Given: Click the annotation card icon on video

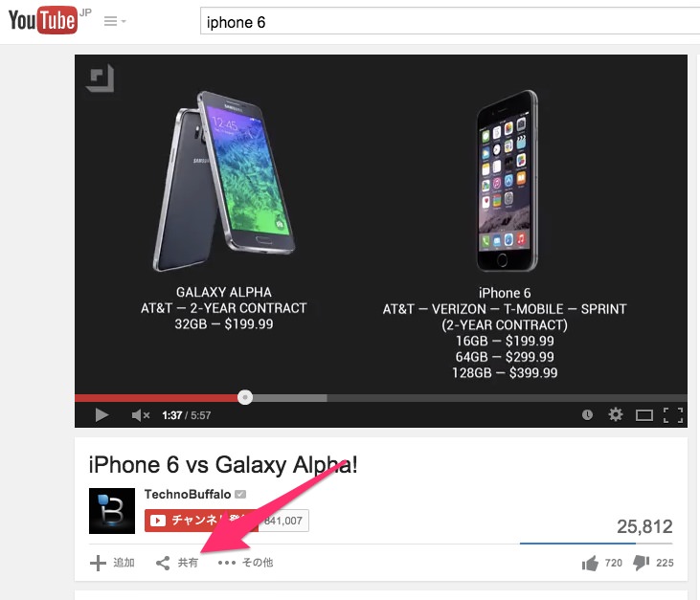Looking at the screenshot, I should (x=100, y=78).
